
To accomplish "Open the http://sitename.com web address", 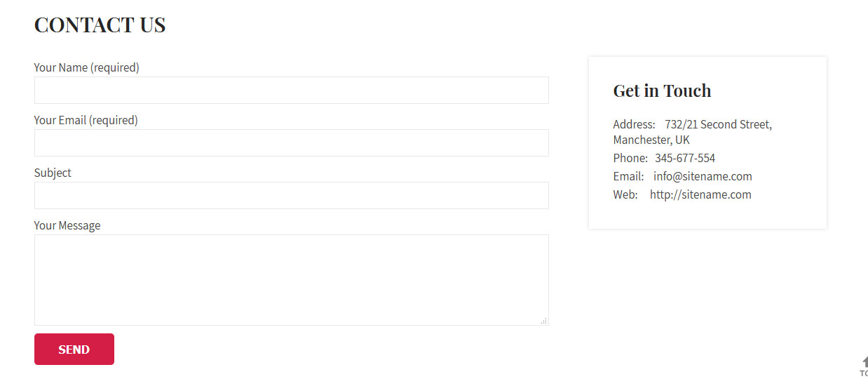I will pos(700,194).
